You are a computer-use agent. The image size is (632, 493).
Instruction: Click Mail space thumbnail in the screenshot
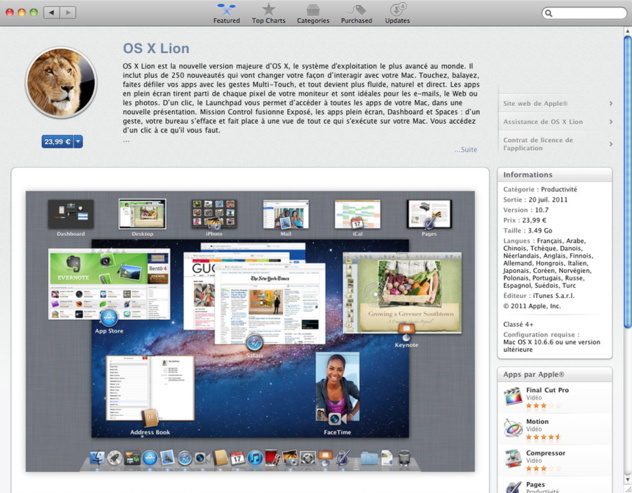(x=285, y=214)
